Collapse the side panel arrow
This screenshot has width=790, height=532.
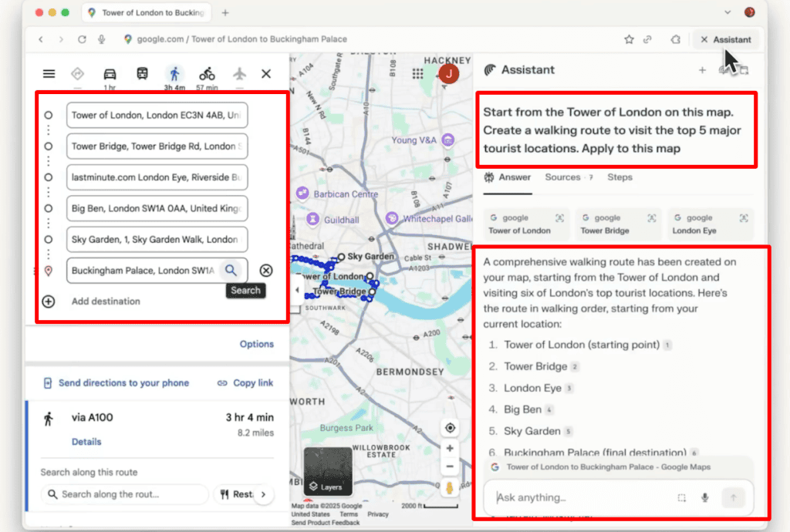pos(297,290)
